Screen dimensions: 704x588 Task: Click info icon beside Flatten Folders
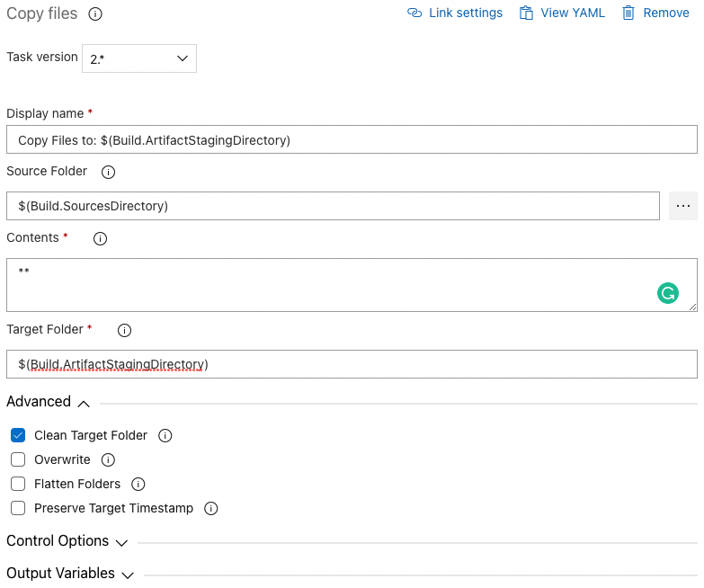(138, 484)
